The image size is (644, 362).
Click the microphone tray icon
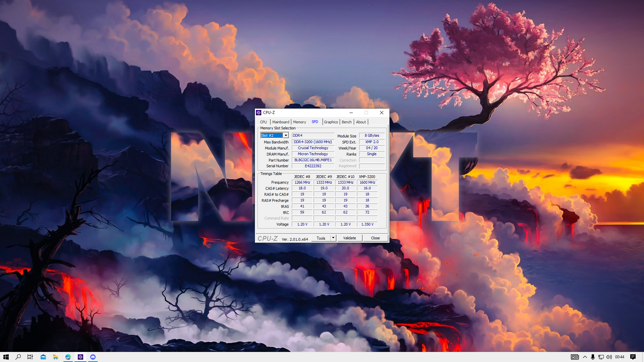pos(593,357)
